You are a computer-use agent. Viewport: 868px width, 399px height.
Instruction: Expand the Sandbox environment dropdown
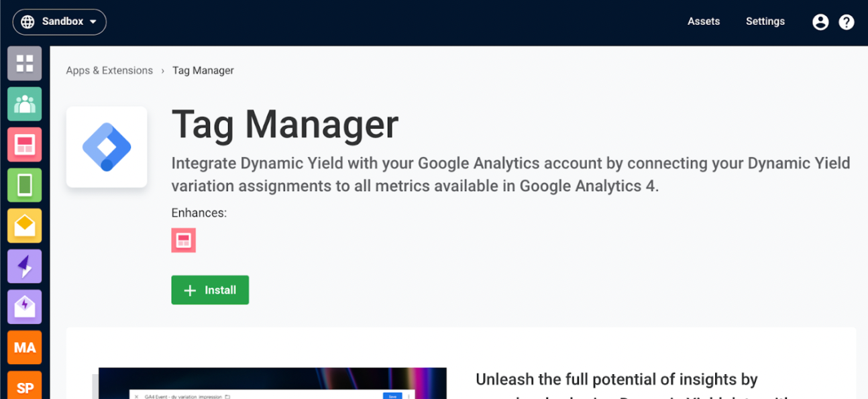[x=60, y=21]
